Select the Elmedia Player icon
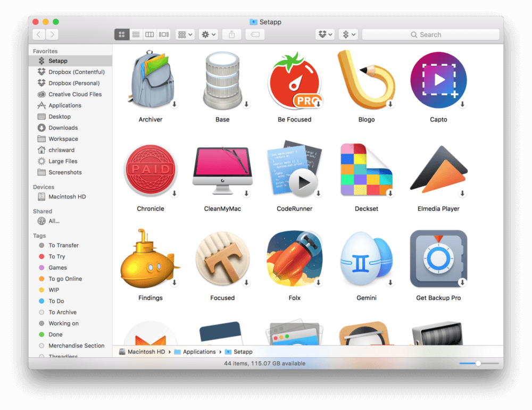The image size is (532, 410). (x=438, y=170)
